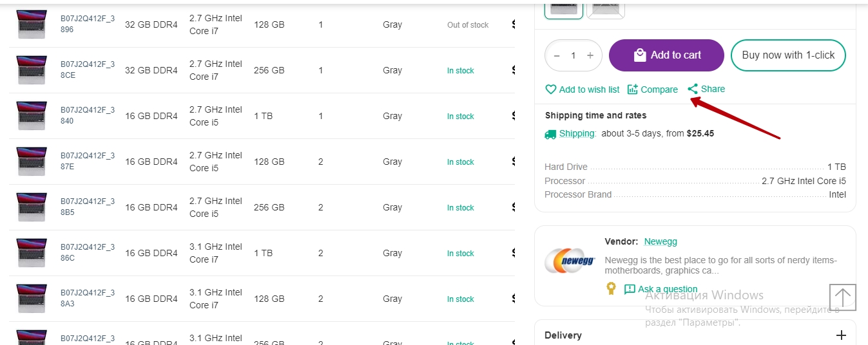Expand the Delivery section

(840, 335)
